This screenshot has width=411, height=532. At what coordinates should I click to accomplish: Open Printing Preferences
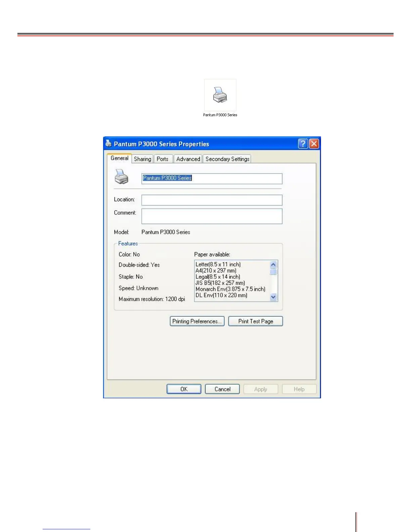point(197,321)
